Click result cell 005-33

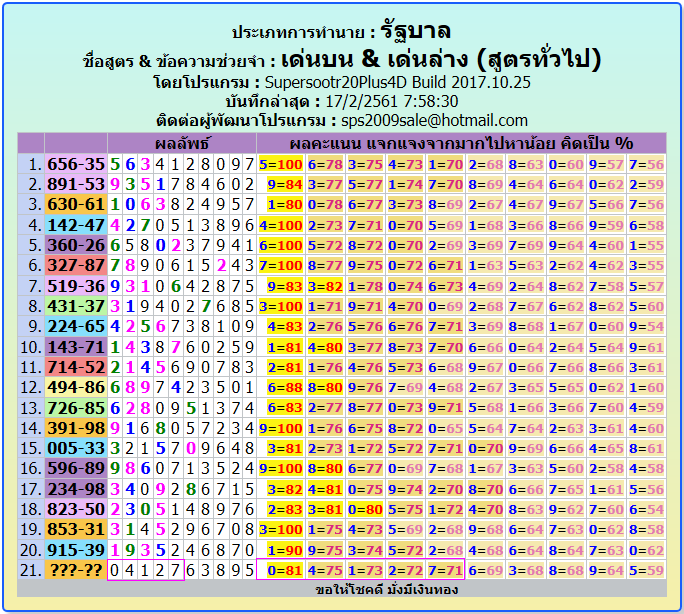click(x=76, y=448)
